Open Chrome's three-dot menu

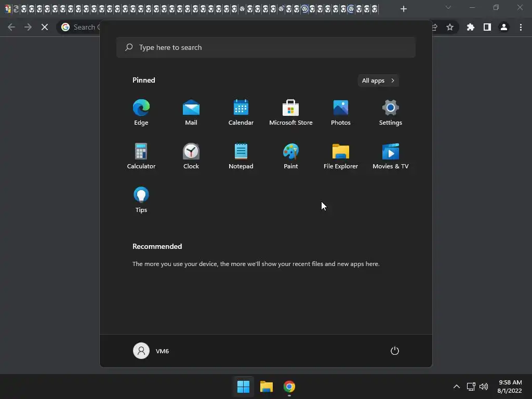(x=521, y=27)
